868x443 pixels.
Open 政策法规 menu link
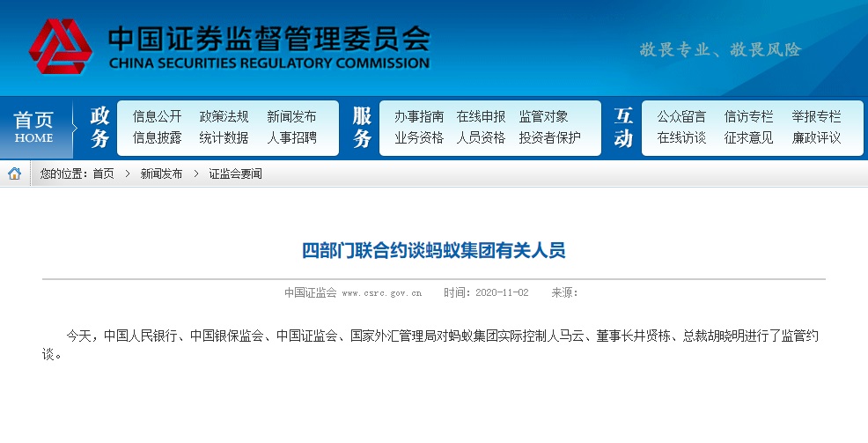point(224,116)
